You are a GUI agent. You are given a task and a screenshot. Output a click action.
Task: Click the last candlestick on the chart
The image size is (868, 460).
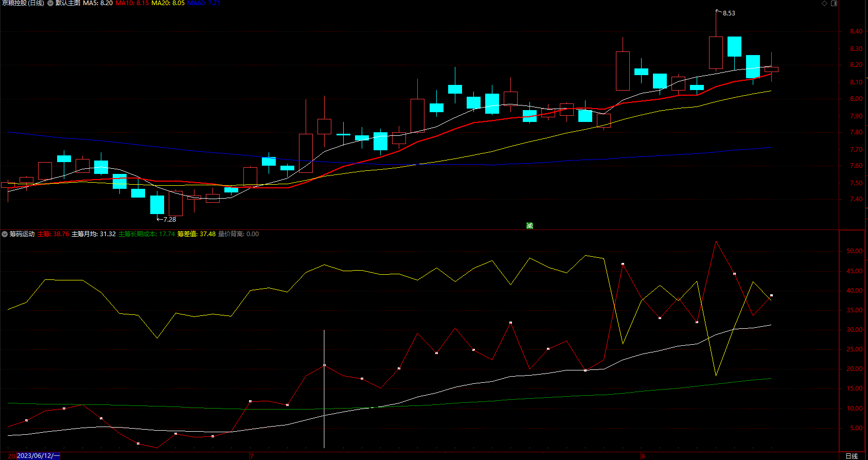click(x=771, y=69)
